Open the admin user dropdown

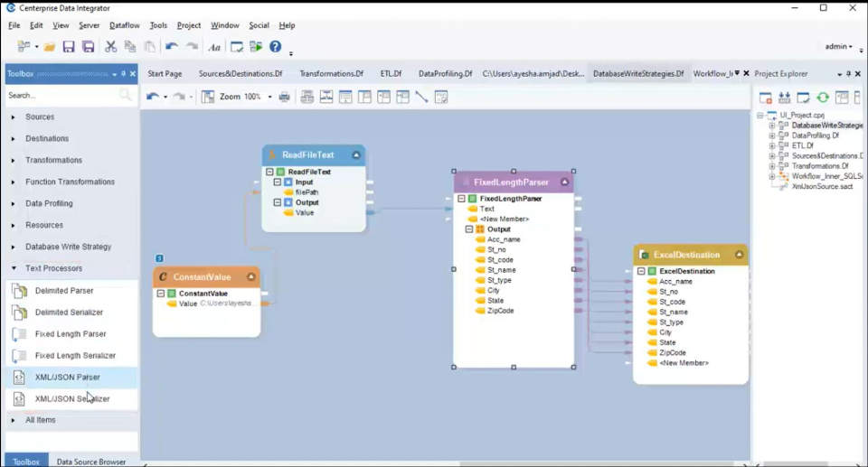click(839, 46)
